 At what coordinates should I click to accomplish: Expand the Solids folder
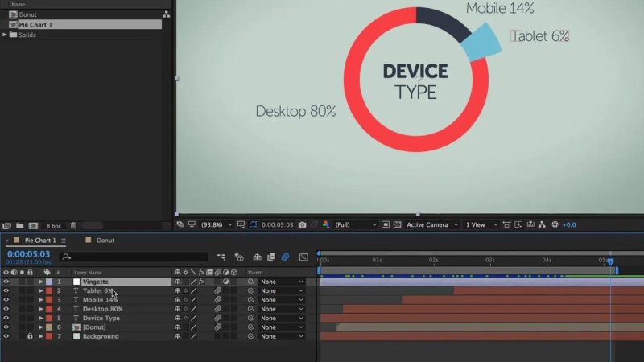pyautogui.click(x=5, y=35)
